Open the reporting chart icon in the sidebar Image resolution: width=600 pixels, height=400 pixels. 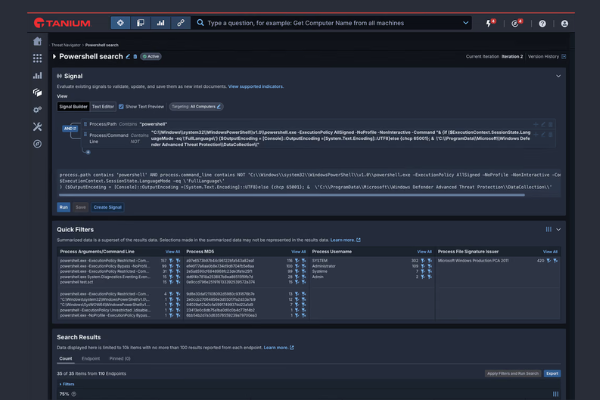click(37, 75)
